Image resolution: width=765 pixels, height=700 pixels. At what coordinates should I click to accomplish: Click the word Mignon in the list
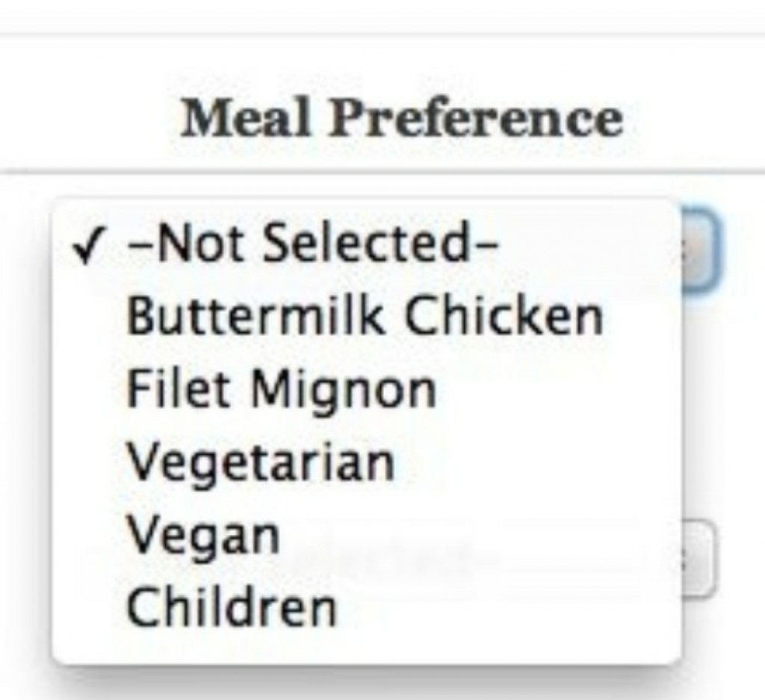click(x=343, y=390)
